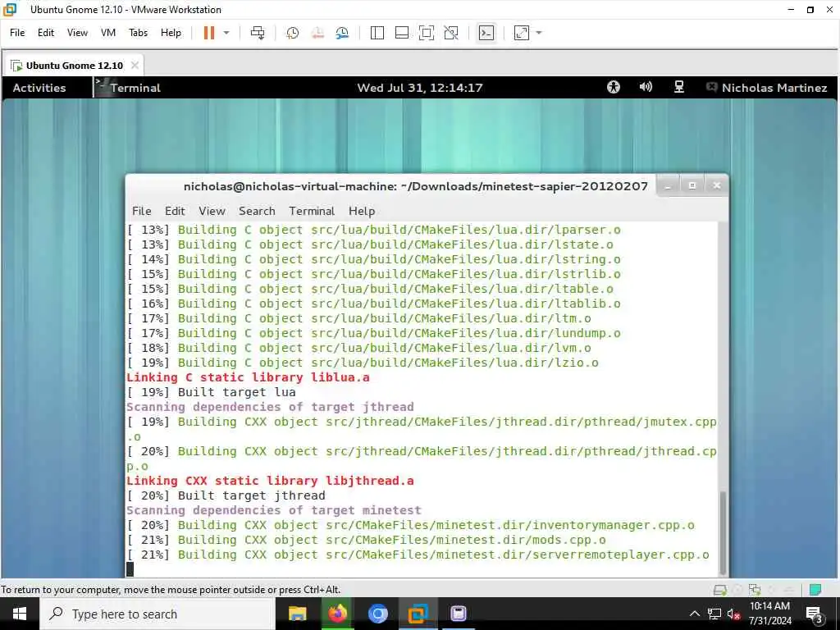Close the terminal window
Image resolution: width=840 pixels, height=630 pixels.
pyautogui.click(x=717, y=186)
